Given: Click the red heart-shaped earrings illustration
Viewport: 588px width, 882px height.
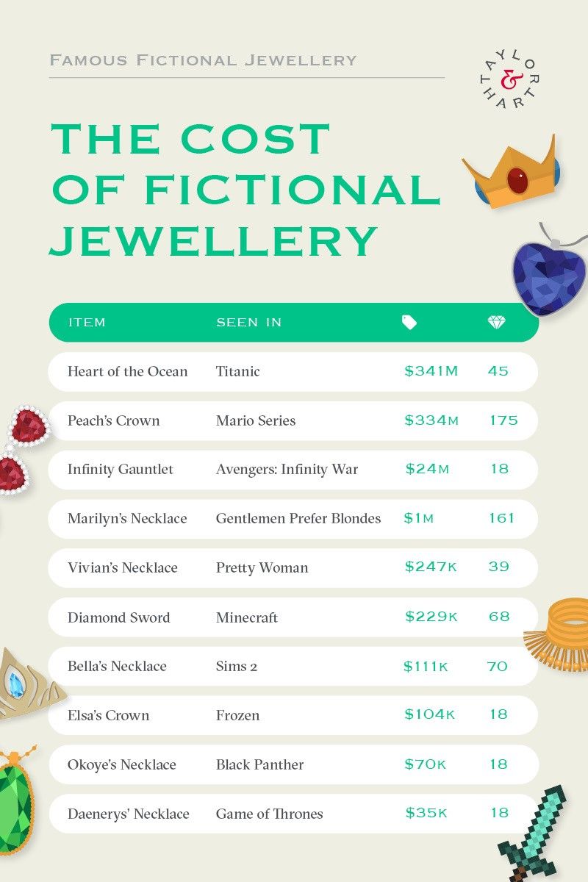Looking at the screenshot, I should tap(24, 449).
